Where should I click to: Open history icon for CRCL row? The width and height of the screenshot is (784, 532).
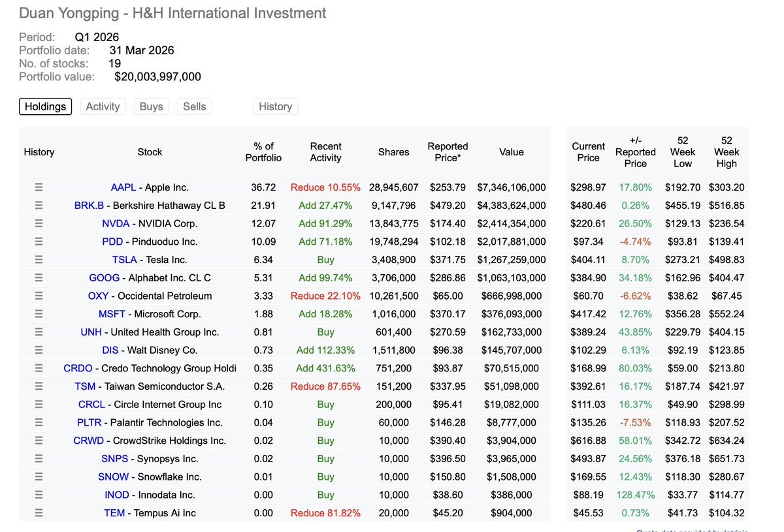pos(39,405)
